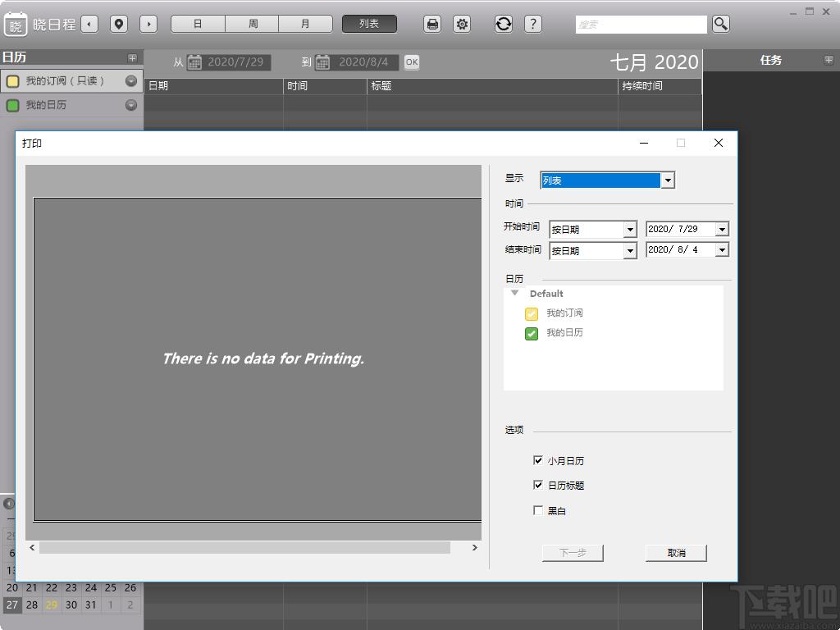The height and width of the screenshot is (630, 840).
Task: Select day 25 in mini calendar
Action: (x=111, y=587)
